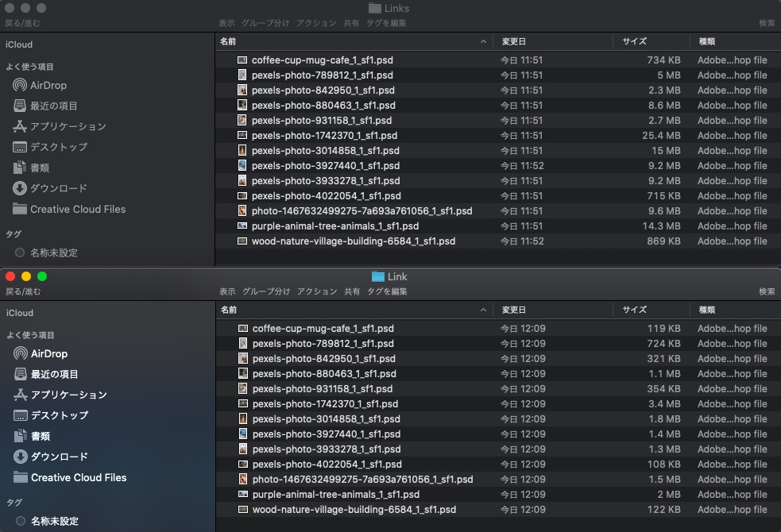Viewport: 781px width, 532px height.
Task: Sort by 名前 column in Link window
Action: pyautogui.click(x=354, y=310)
